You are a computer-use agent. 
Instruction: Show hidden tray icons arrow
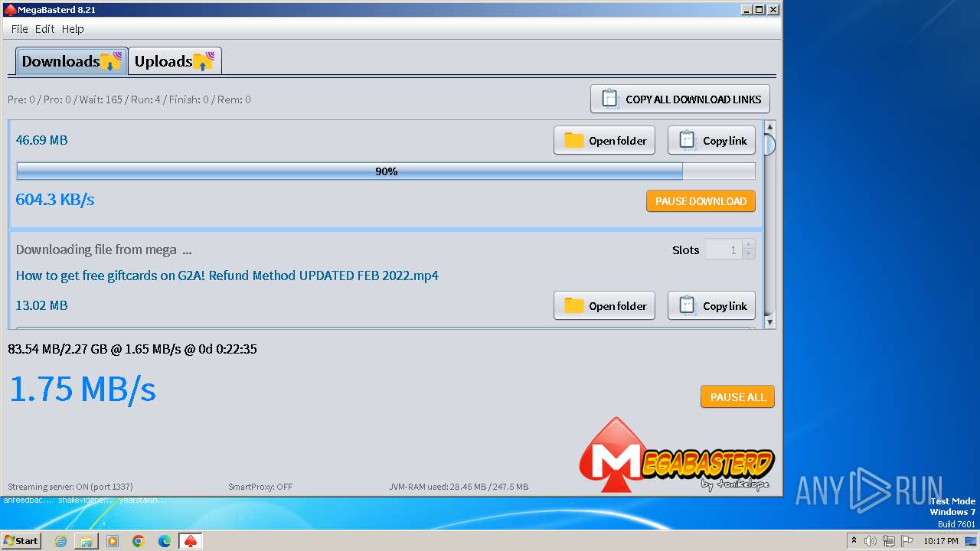(854, 541)
